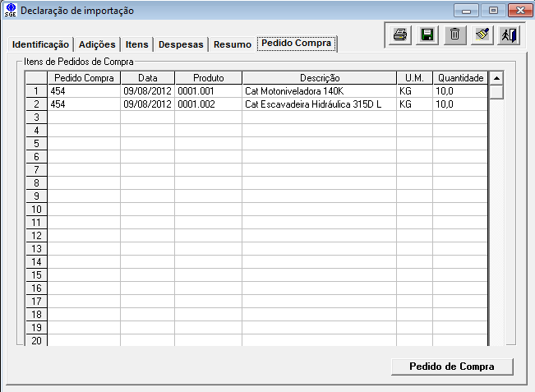
Task: Click row header number 1
Action: click(36, 91)
